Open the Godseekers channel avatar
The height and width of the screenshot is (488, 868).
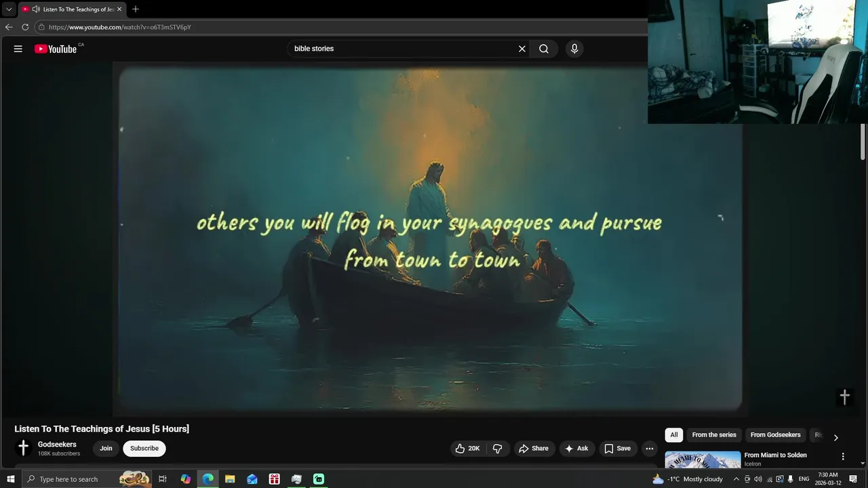pos(23,448)
